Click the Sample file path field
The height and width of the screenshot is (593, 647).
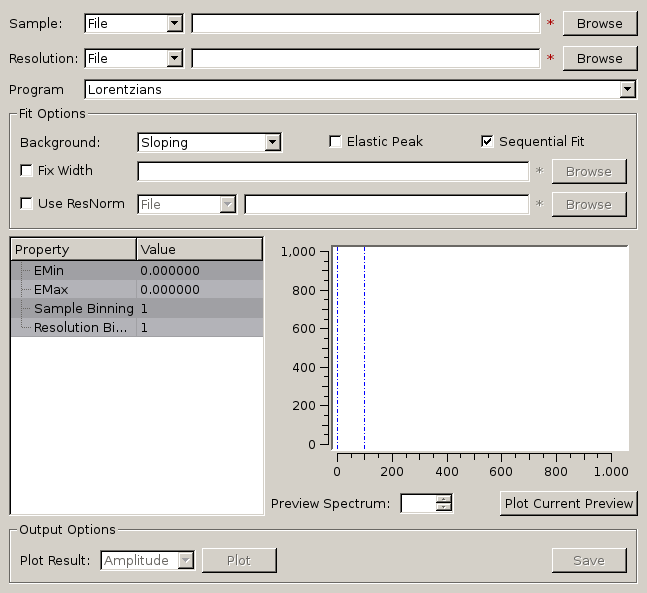tap(365, 23)
